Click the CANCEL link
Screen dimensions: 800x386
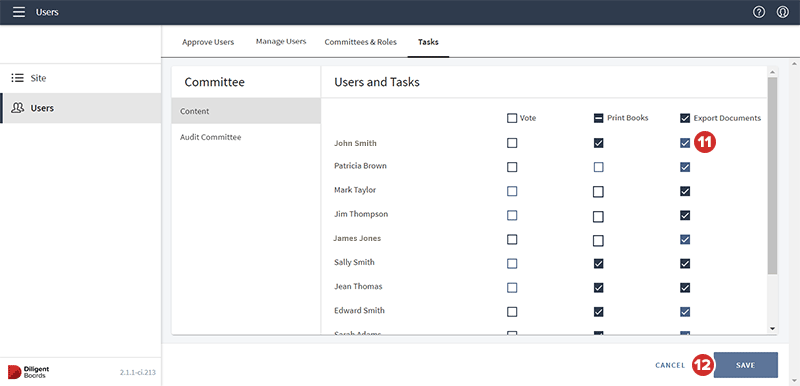670,365
